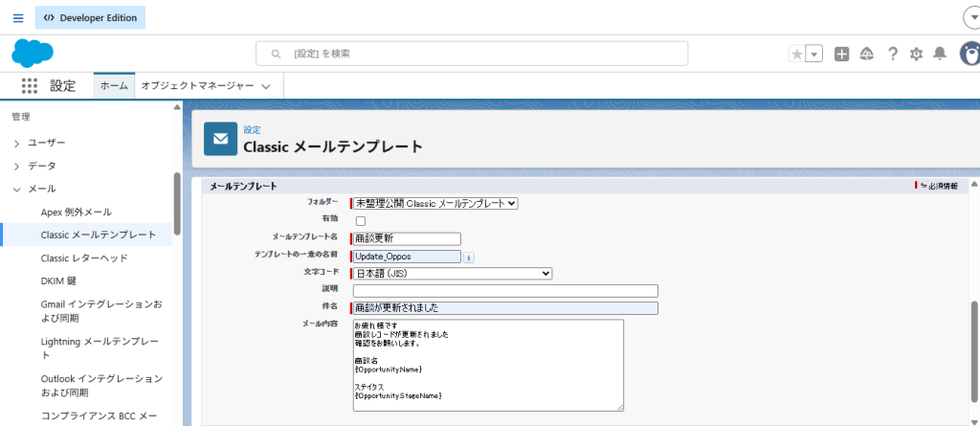This screenshot has width=980, height=426.
Task: Open the Salesforce Help question mark
Action: coord(893,55)
